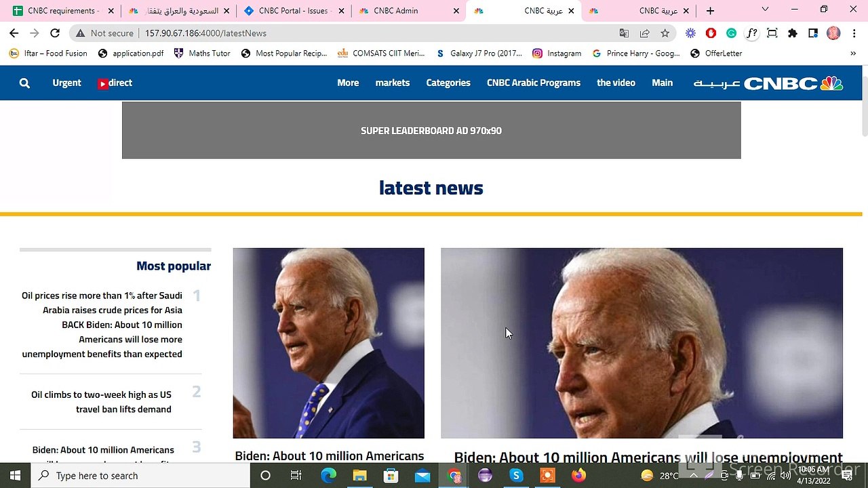Open the Categories menu in the navbar
Image resolution: width=868 pixels, height=488 pixels.
[448, 83]
